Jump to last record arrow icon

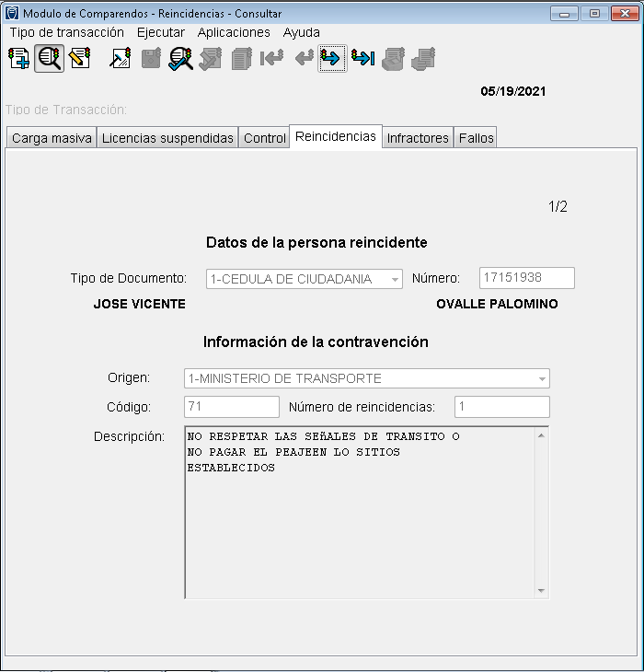pos(362,59)
